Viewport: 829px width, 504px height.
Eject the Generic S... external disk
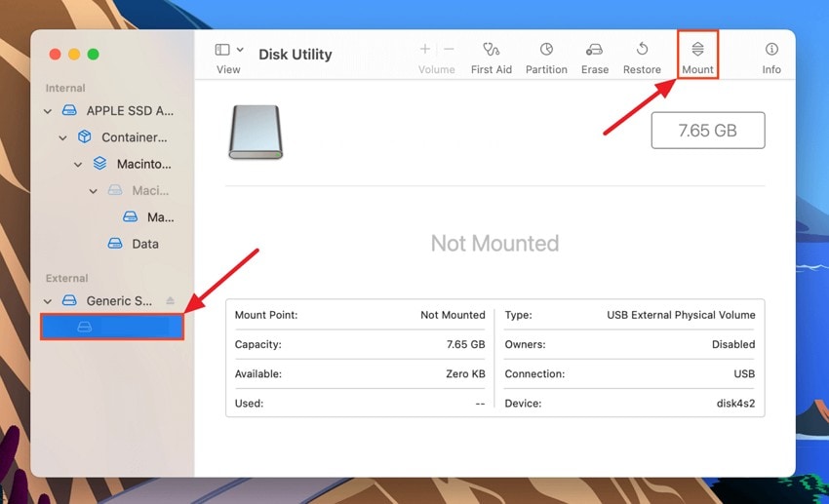click(x=171, y=300)
